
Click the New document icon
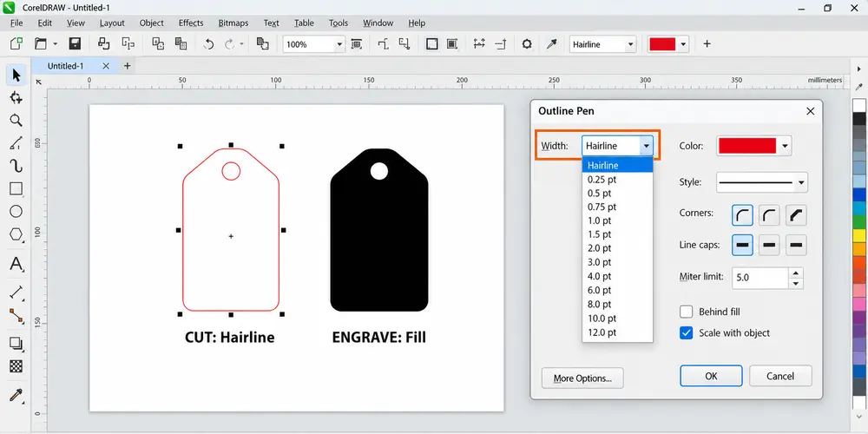(x=16, y=43)
